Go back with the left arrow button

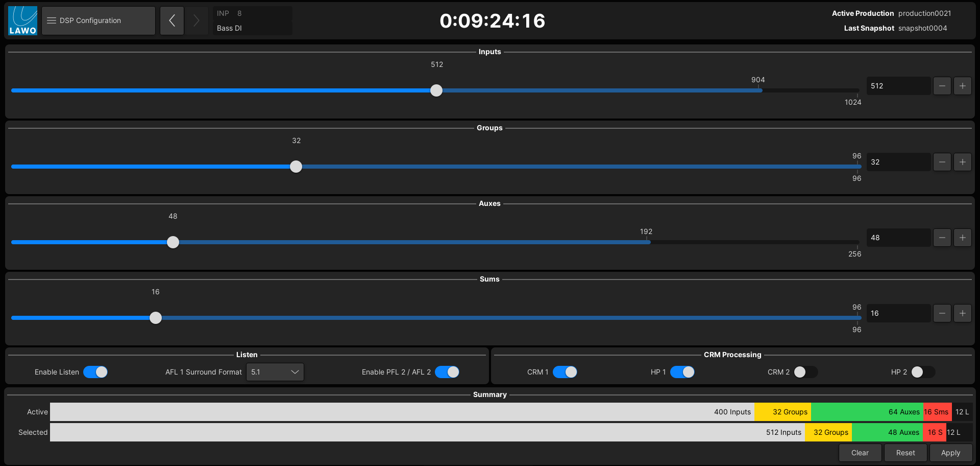coord(172,21)
